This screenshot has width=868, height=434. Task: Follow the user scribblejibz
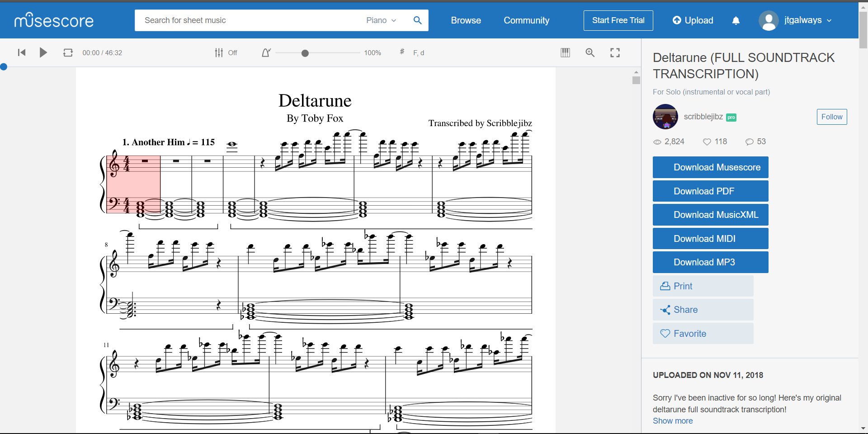(831, 117)
